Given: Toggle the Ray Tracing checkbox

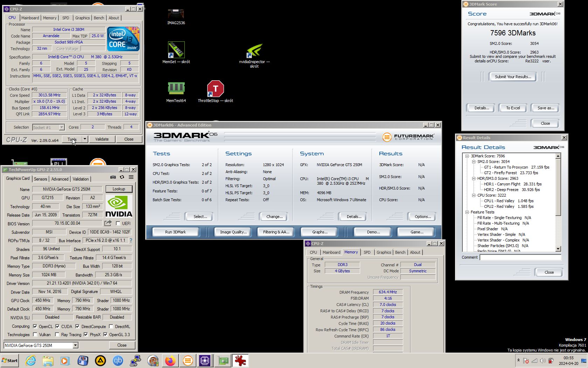Looking at the screenshot, I should click(x=57, y=335).
